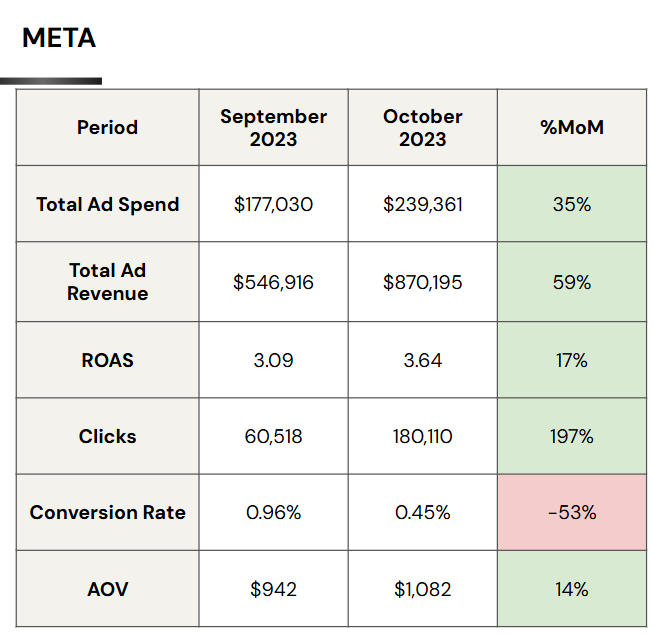Click the red -53% conversion cell
This screenshot has width=654, height=637.
point(572,512)
